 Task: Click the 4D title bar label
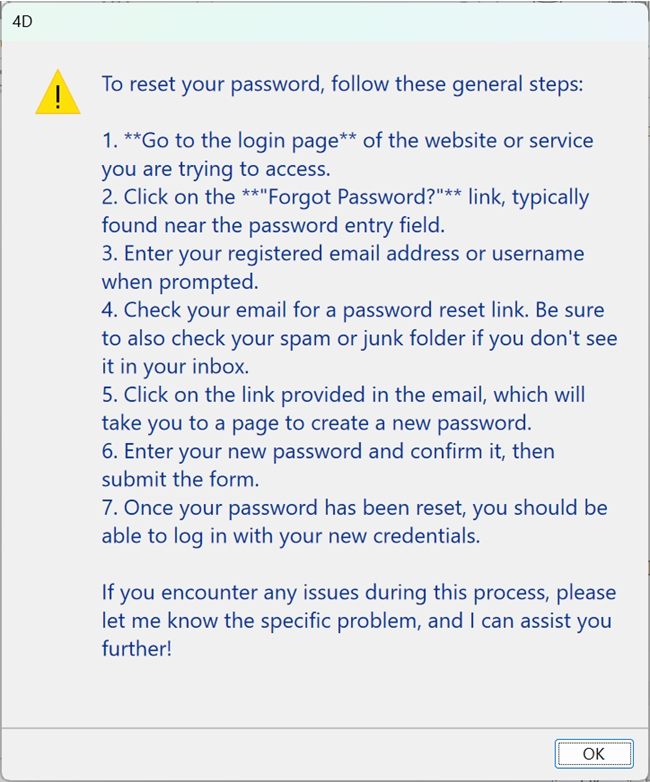[22, 21]
